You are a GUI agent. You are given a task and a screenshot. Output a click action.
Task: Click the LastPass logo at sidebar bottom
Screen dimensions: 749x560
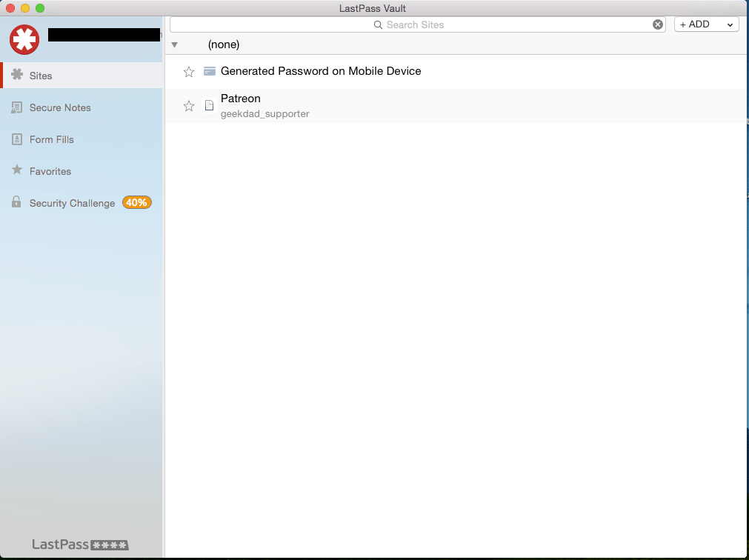coord(80,544)
